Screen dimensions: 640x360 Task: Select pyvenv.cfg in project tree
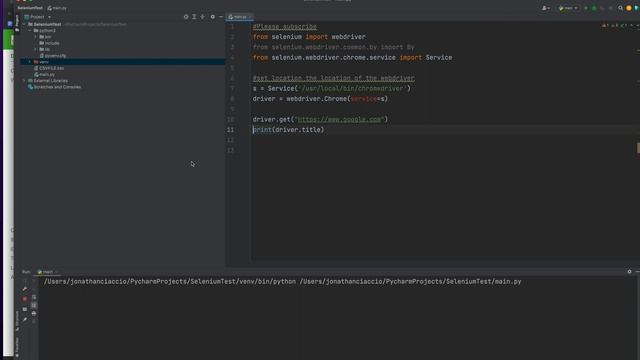[53, 56]
